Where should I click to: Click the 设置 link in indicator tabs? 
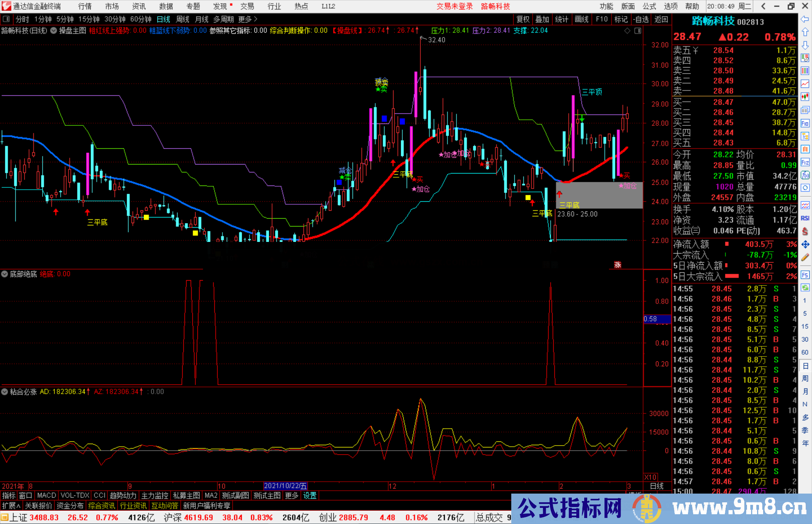(x=310, y=496)
